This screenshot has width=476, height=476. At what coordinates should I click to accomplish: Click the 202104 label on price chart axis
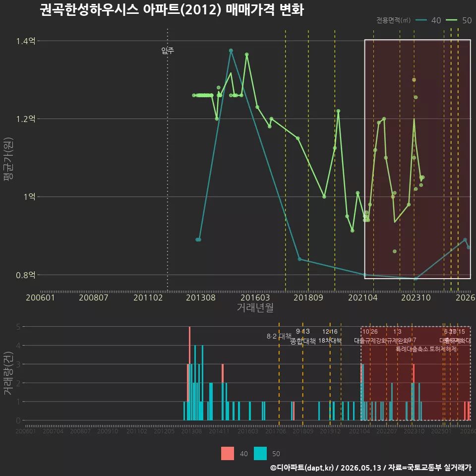(363, 297)
